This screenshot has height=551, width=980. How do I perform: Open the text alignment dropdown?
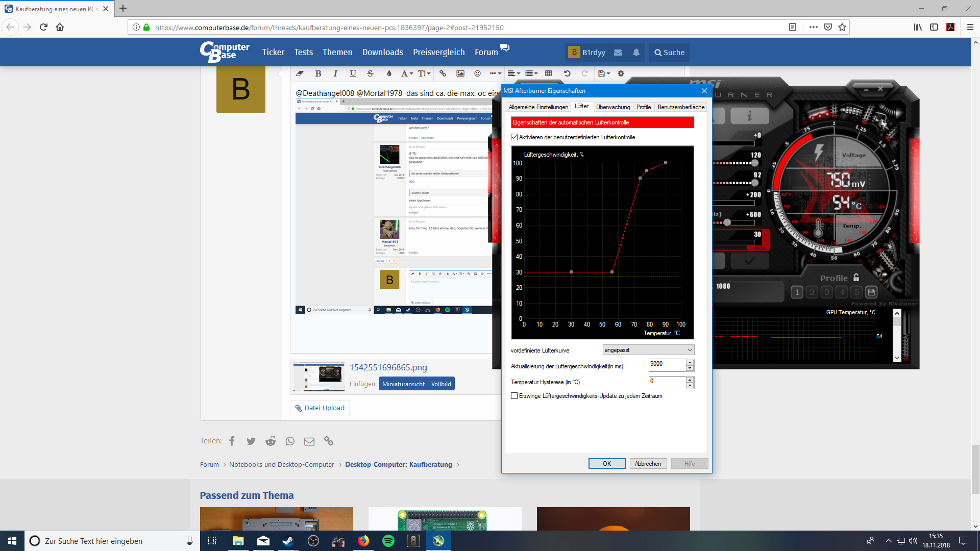coord(514,73)
